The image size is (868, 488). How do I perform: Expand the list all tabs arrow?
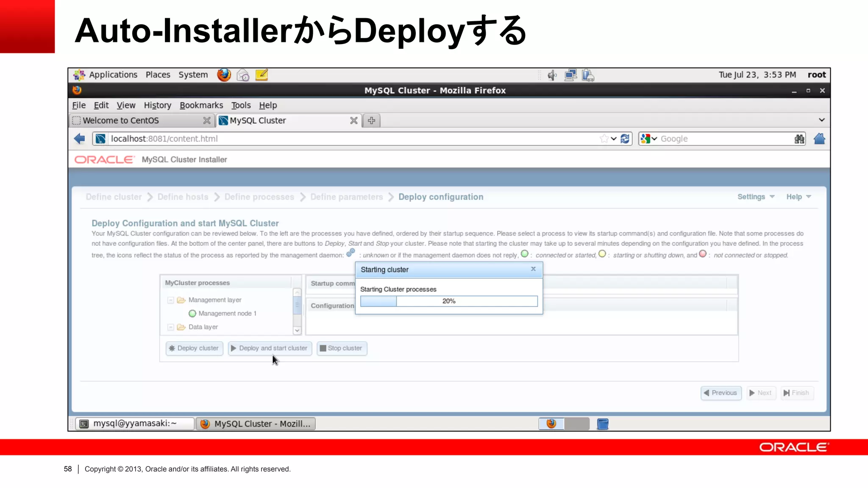pos(821,120)
